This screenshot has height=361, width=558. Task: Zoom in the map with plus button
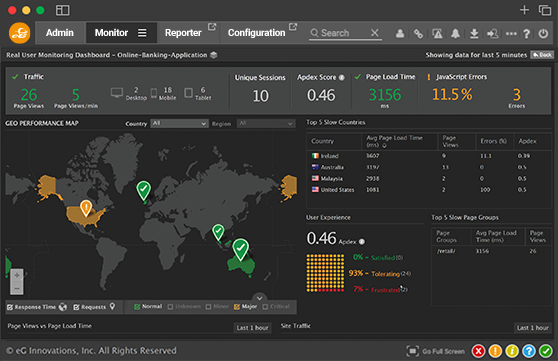(17, 275)
